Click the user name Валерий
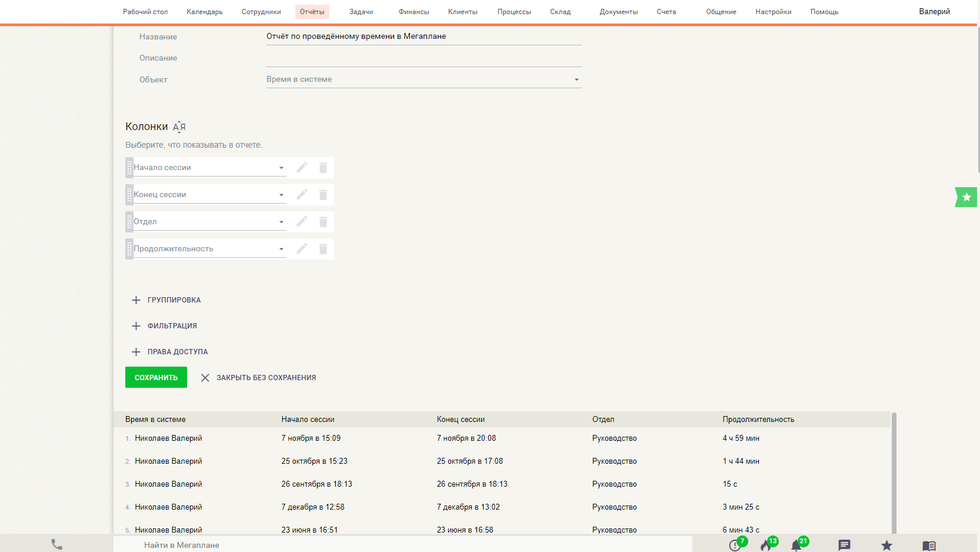The height and width of the screenshot is (552, 980). tap(934, 12)
